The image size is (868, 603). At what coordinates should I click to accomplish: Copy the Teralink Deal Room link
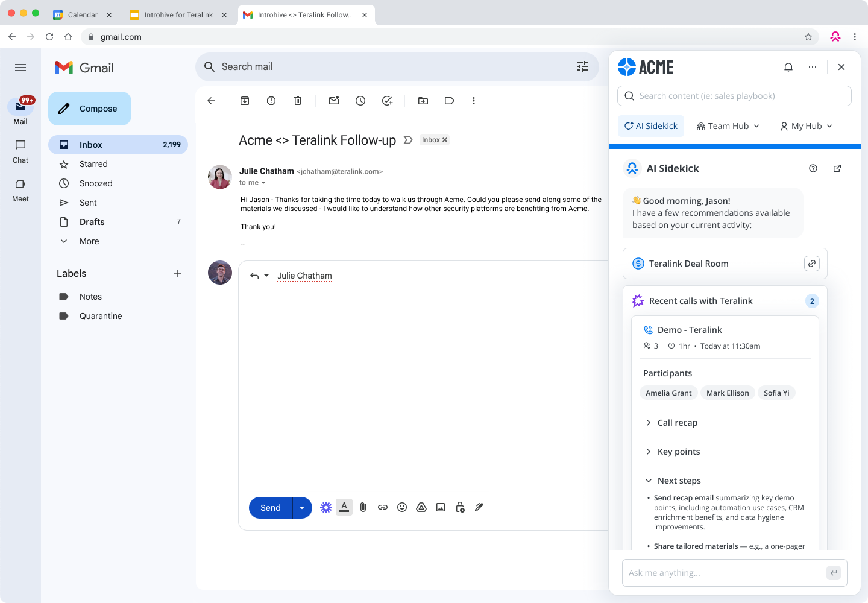click(x=812, y=264)
